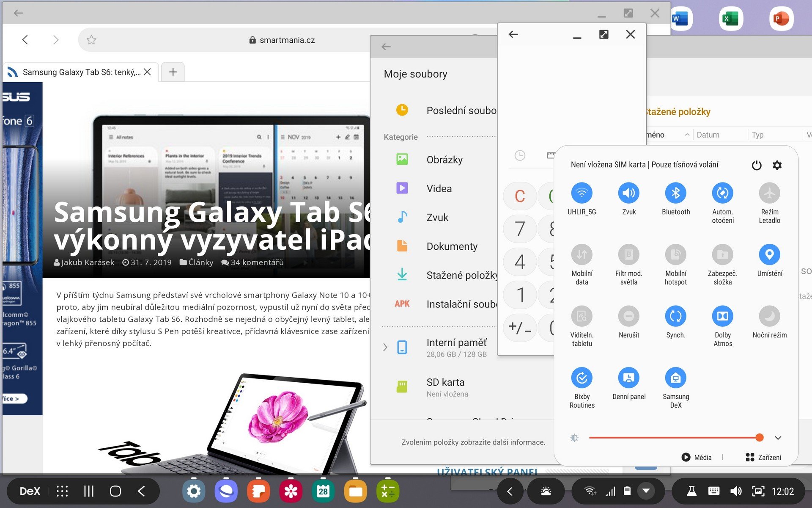Tap the Samsung DeX tile
The height and width of the screenshot is (508, 812).
(675, 378)
